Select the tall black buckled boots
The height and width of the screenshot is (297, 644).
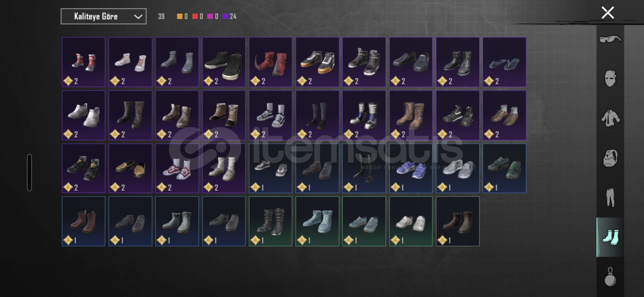tap(271, 221)
